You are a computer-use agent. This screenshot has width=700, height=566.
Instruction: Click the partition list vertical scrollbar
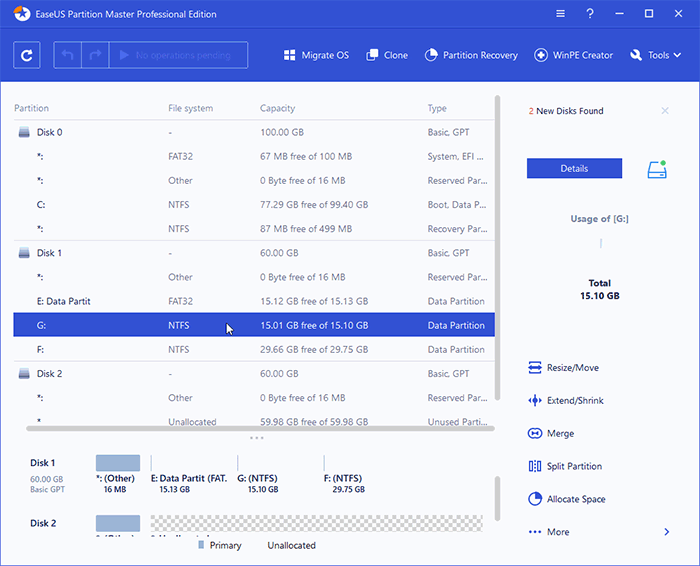pos(497,250)
